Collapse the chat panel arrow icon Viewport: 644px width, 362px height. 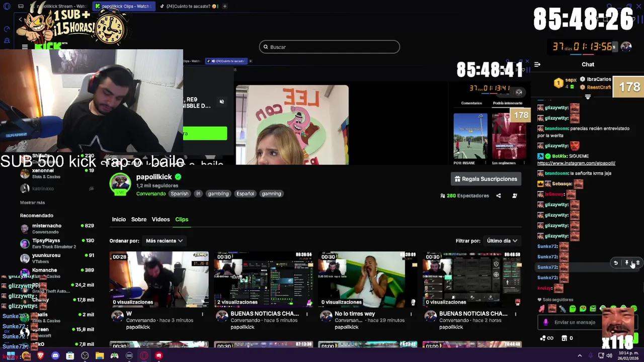[537, 64]
